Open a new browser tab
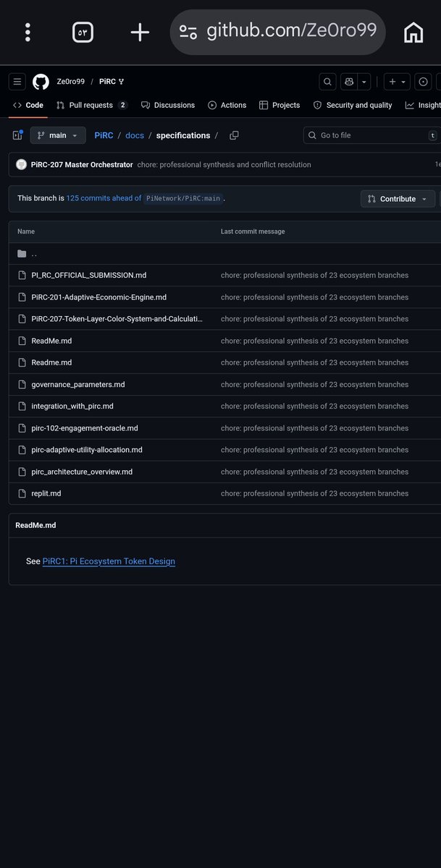The height and width of the screenshot is (868, 441). [140, 32]
